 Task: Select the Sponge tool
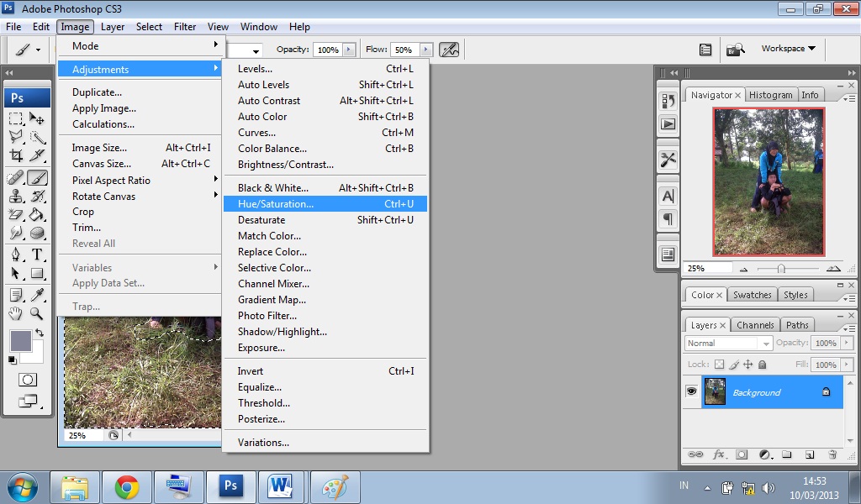pyautogui.click(x=37, y=233)
